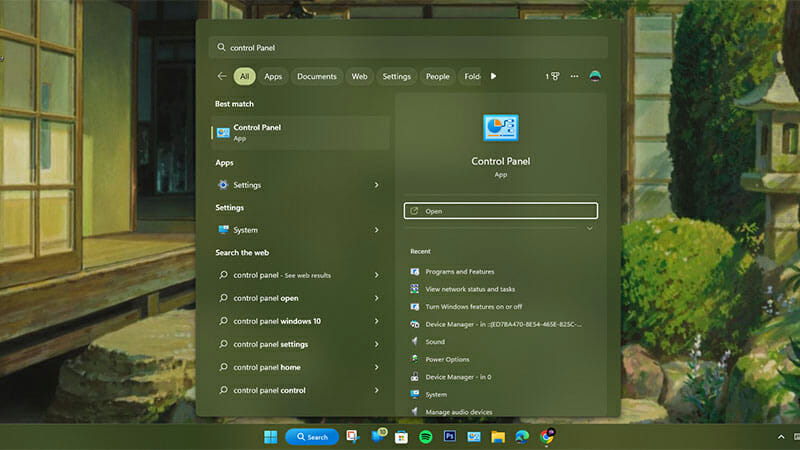
Task: Click the search box containing 'control Panel'
Action: pos(400,47)
